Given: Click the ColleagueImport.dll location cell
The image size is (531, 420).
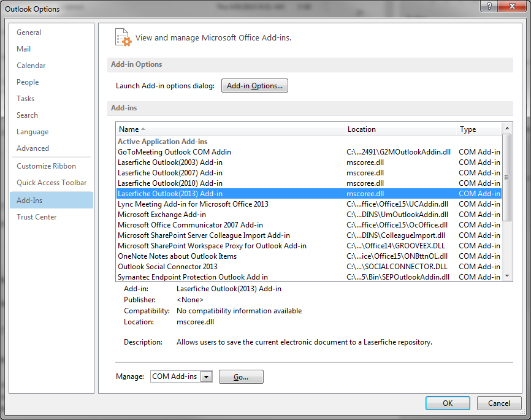Looking at the screenshot, I should pos(396,235).
